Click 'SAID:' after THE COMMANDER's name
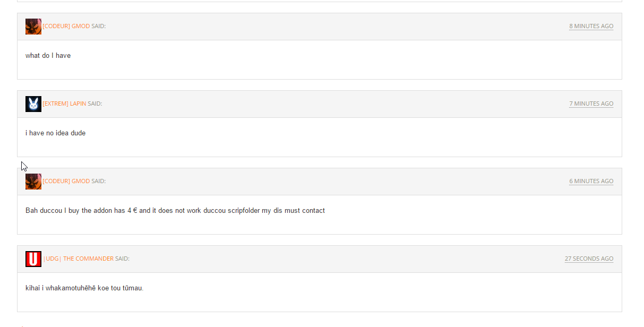 [x=122, y=259]
